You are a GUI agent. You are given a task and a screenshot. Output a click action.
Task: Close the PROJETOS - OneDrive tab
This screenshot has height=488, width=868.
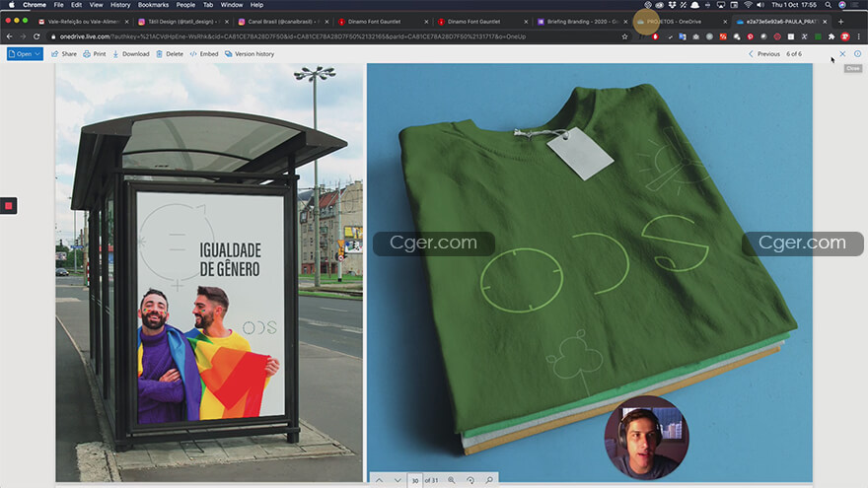(725, 22)
